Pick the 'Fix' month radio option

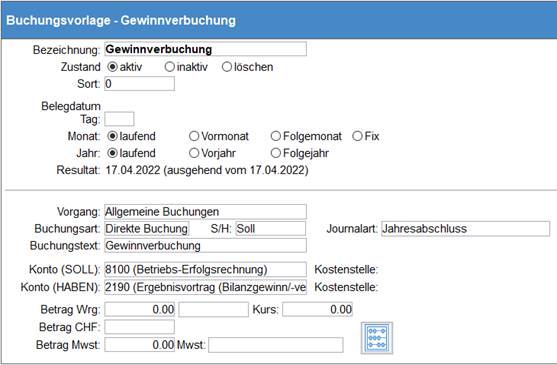coord(357,136)
